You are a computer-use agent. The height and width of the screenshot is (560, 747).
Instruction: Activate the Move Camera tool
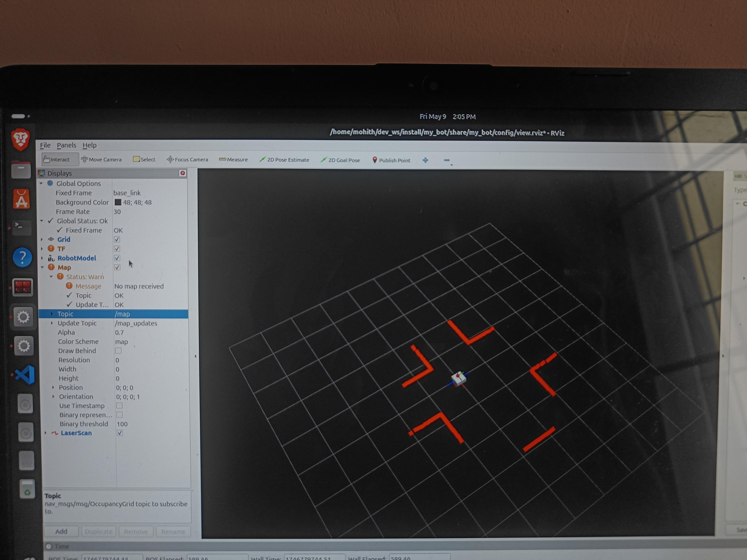tap(101, 159)
